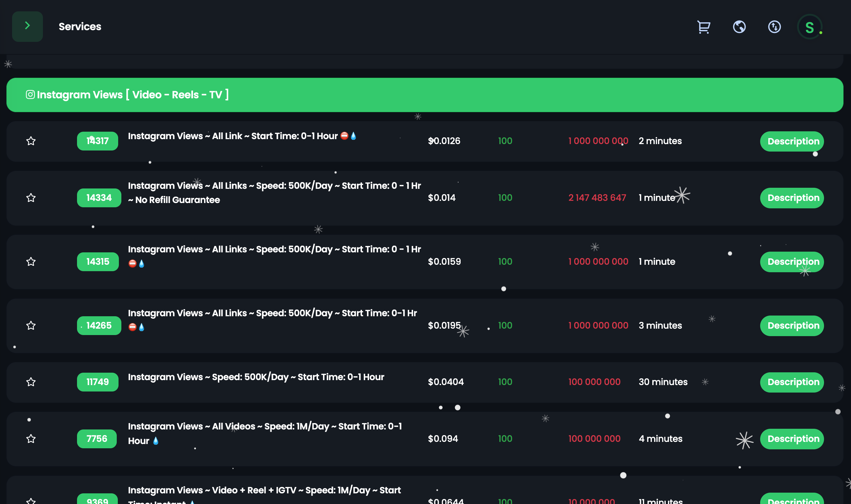Click the price $0.0195
The image size is (851, 504).
(444, 325)
